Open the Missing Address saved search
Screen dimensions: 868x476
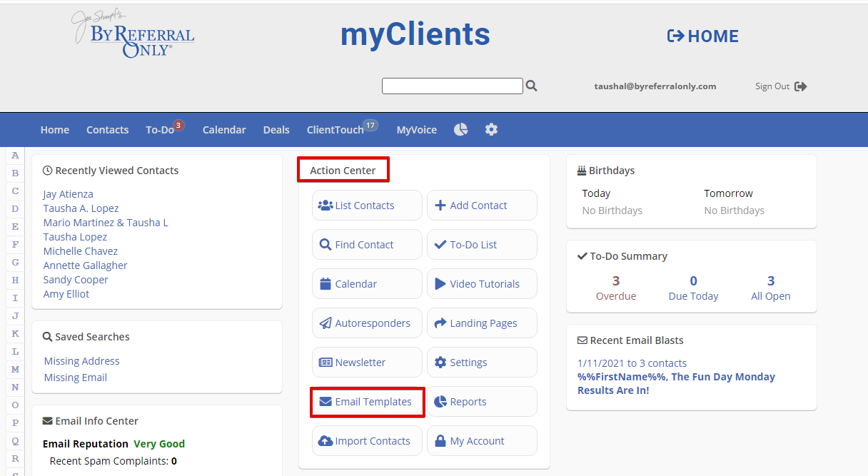(x=82, y=361)
